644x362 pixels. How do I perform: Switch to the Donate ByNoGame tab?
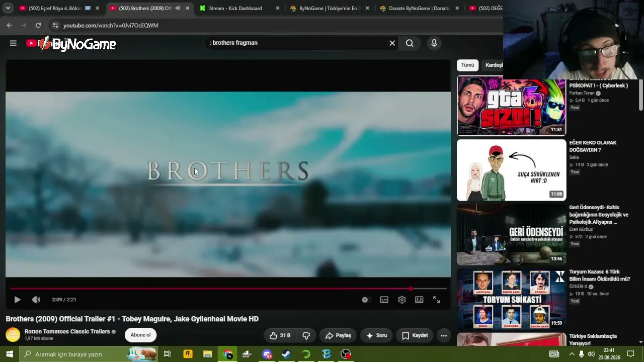point(419,8)
